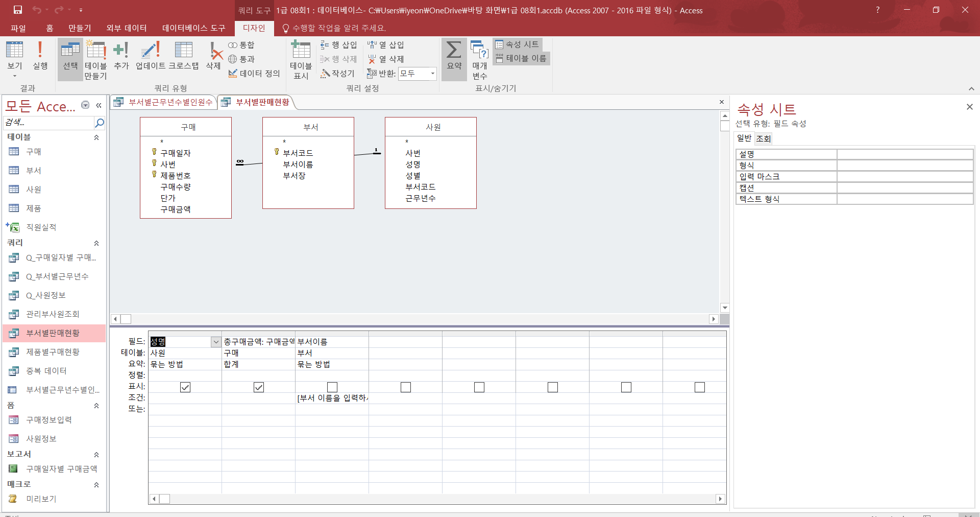Switch to the 부서별근무년수별인원수 document tab
Image resolution: width=980 pixels, height=517 pixels.
click(x=164, y=102)
